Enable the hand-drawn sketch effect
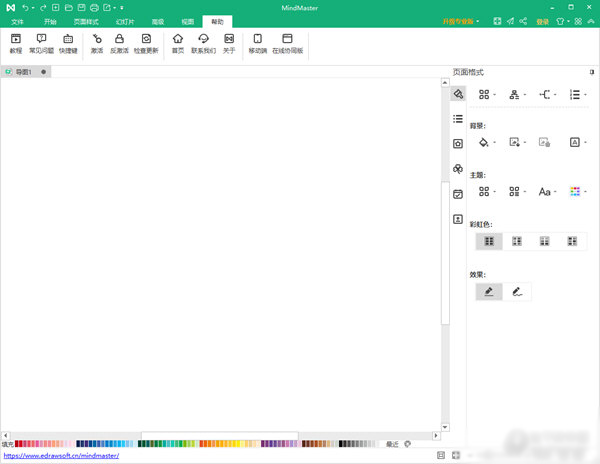The width and height of the screenshot is (600, 464). click(517, 292)
